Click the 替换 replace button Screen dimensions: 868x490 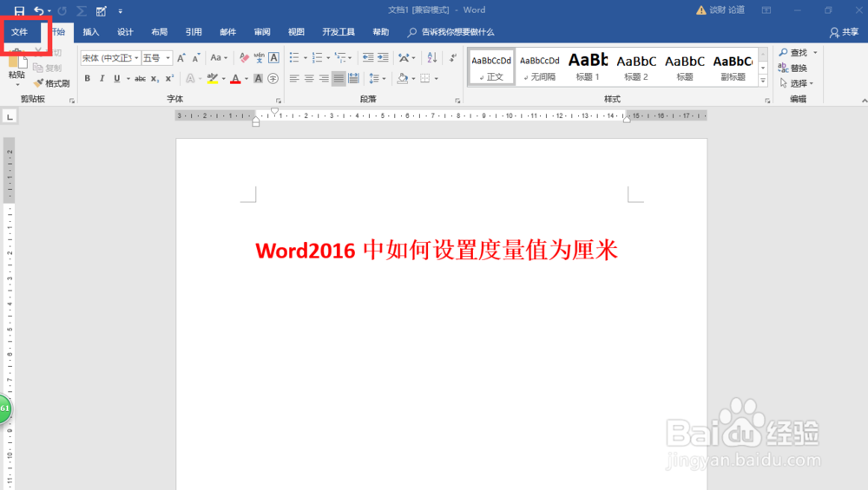click(x=792, y=68)
